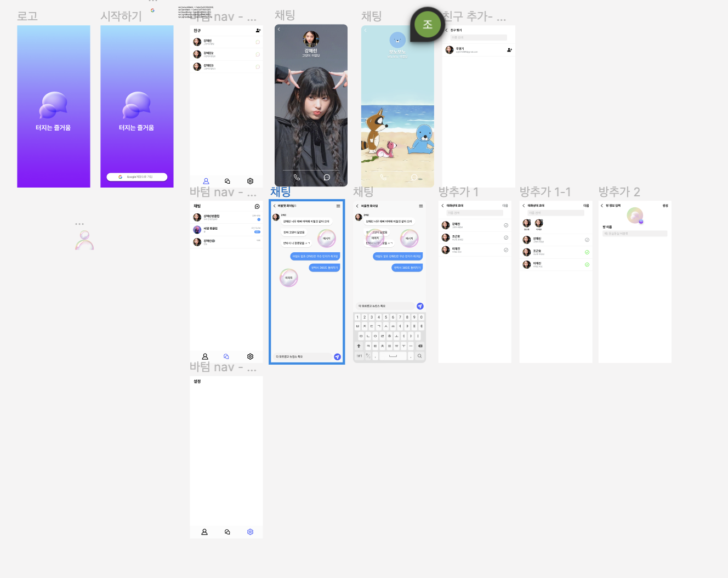Click the chat icon in 설정 frame nav
The width and height of the screenshot is (728, 578).
(x=228, y=532)
